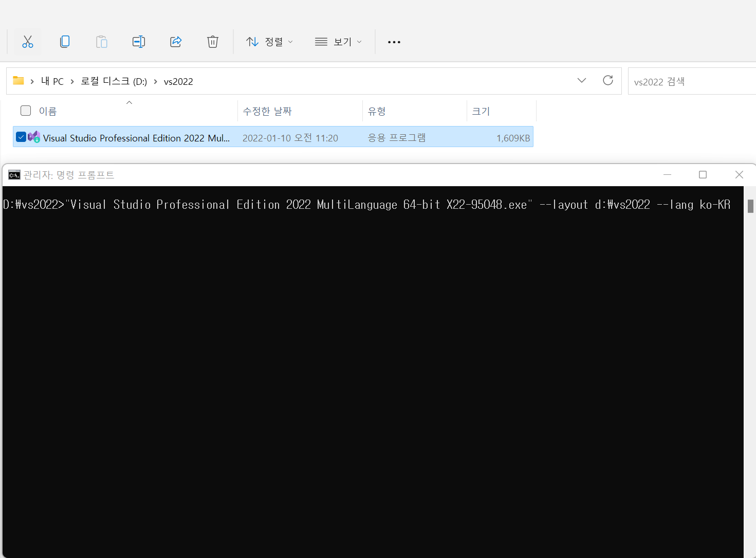756x558 pixels.
Task: Click the Share icon in toolbar
Action: (x=176, y=42)
